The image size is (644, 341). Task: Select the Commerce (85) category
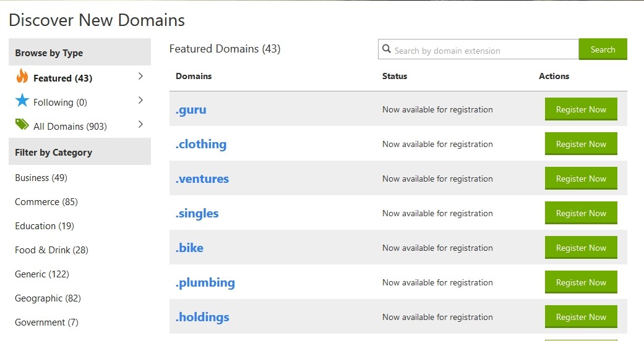(46, 202)
